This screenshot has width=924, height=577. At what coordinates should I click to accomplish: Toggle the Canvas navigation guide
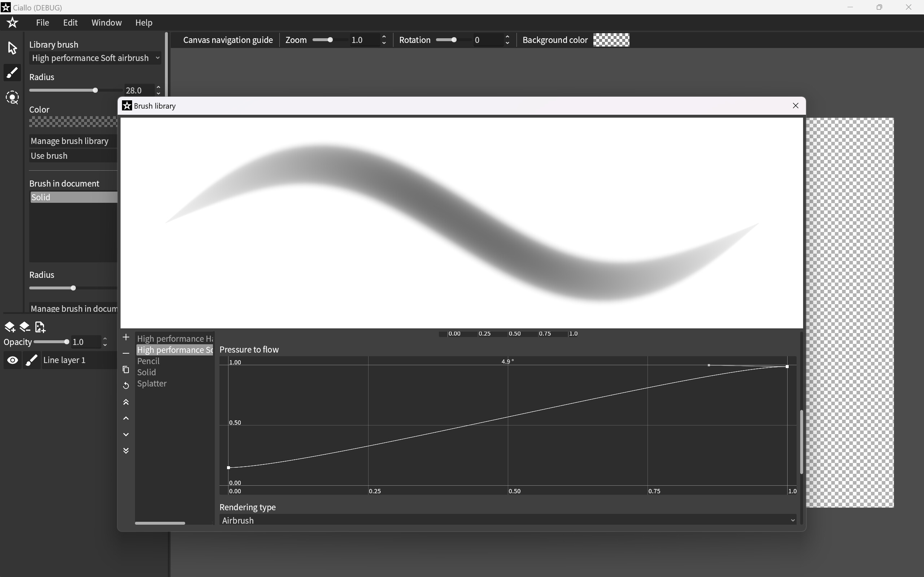[x=228, y=40]
